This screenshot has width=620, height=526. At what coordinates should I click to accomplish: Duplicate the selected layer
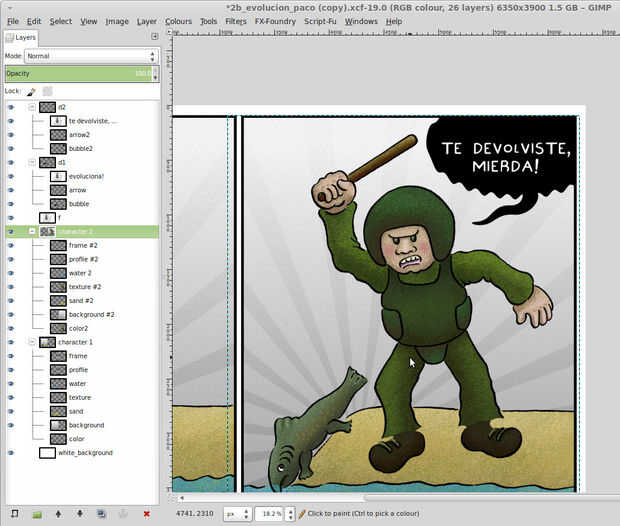point(101,514)
